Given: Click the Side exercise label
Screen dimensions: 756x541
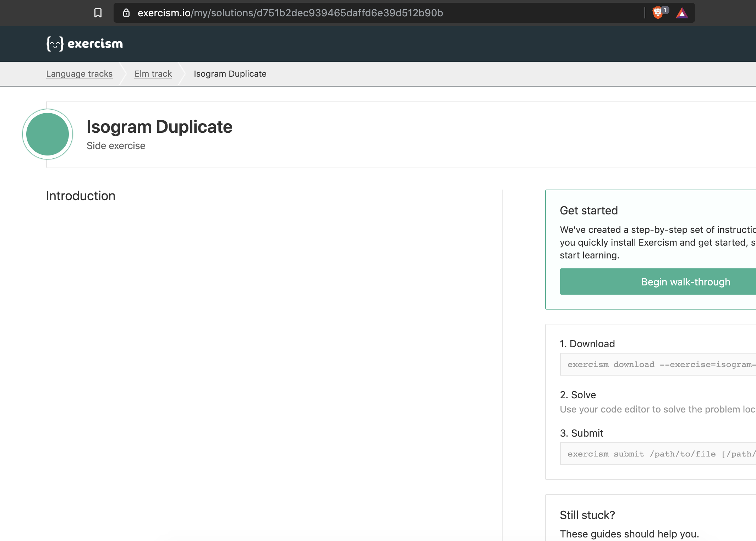Looking at the screenshot, I should coord(116,146).
